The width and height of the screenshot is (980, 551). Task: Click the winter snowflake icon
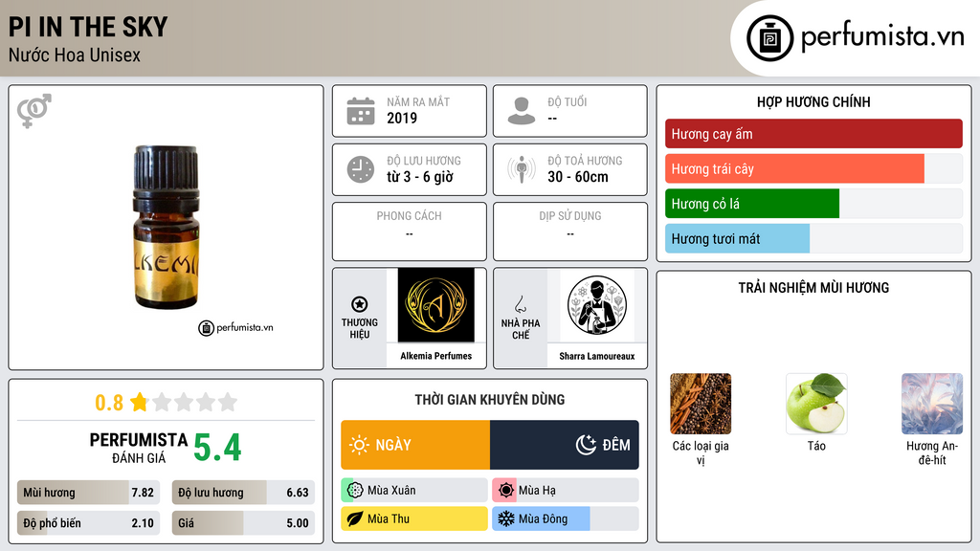click(x=506, y=518)
